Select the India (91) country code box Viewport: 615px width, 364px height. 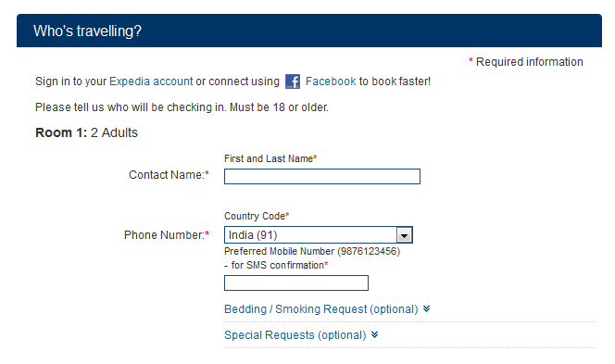coord(318,235)
